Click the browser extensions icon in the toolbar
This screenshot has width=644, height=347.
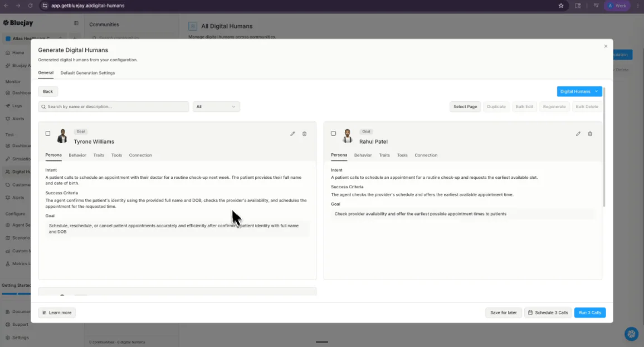(578, 6)
